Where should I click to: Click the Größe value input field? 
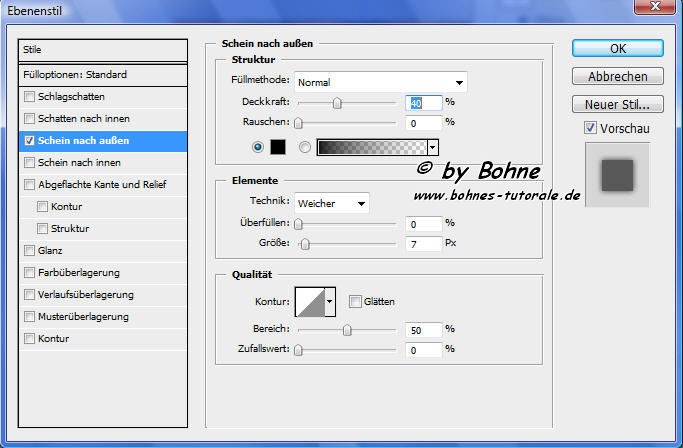tap(424, 244)
